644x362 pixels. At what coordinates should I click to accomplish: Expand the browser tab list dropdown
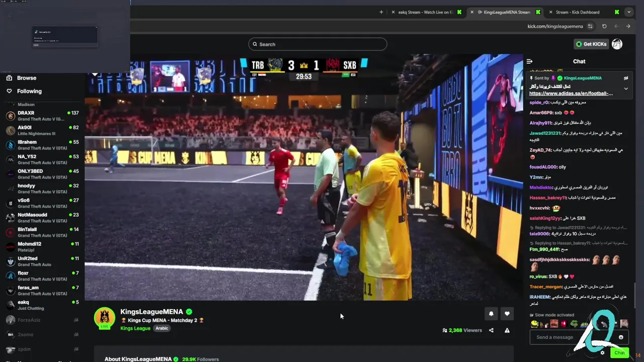[628, 12]
